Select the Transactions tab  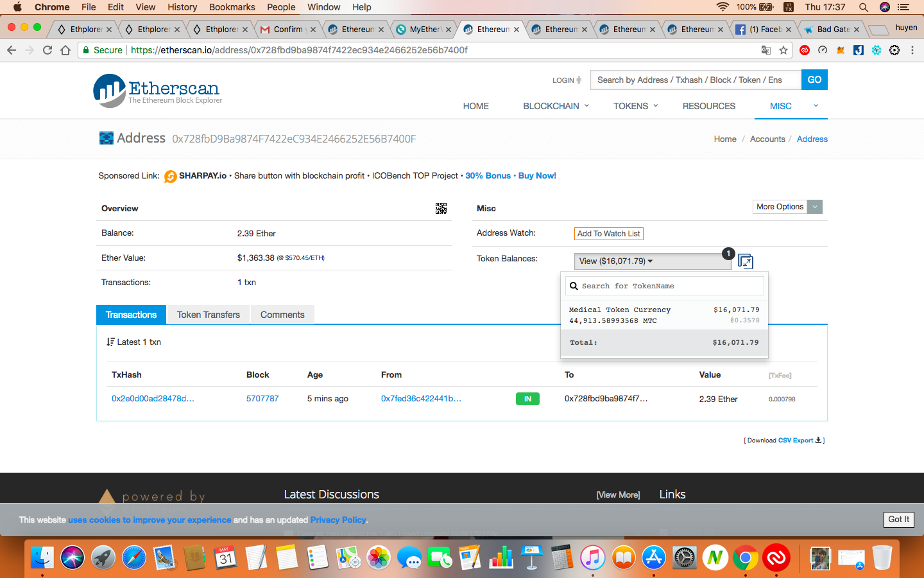131,315
